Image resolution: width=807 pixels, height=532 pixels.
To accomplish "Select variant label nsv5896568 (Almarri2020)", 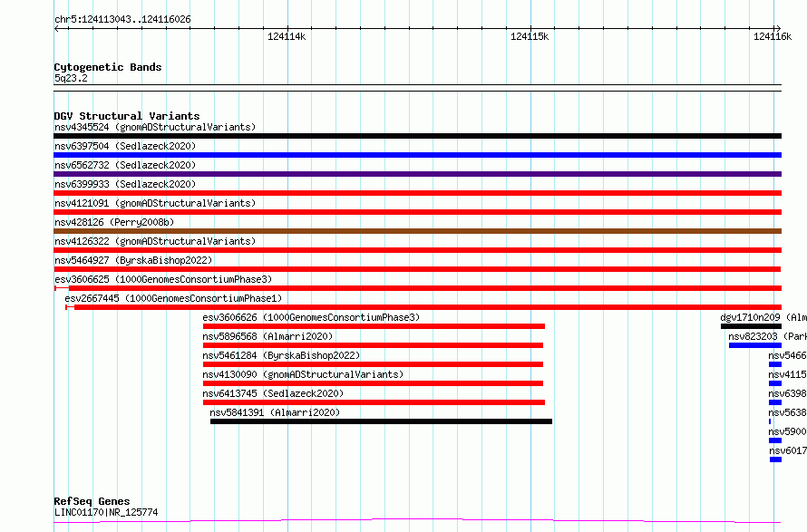I will pos(267,336).
